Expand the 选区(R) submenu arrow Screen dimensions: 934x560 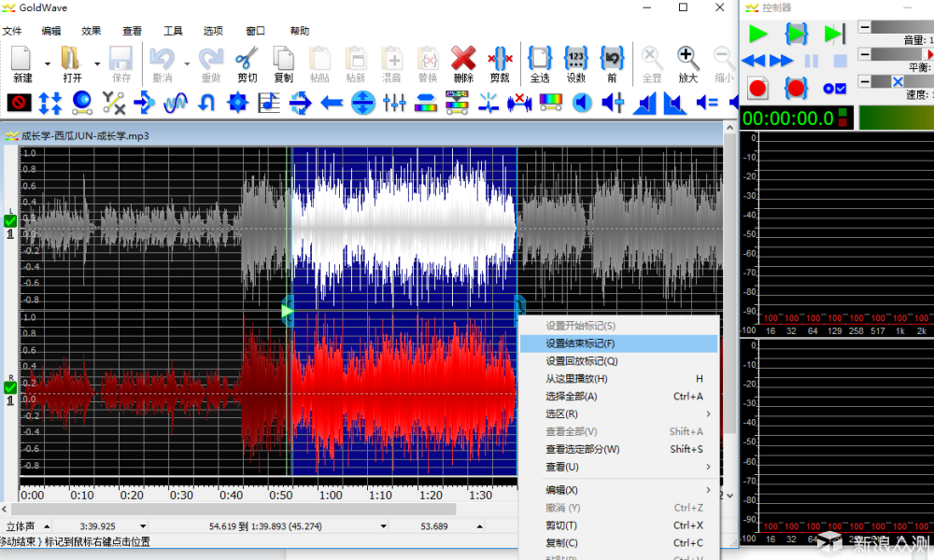[x=708, y=413]
